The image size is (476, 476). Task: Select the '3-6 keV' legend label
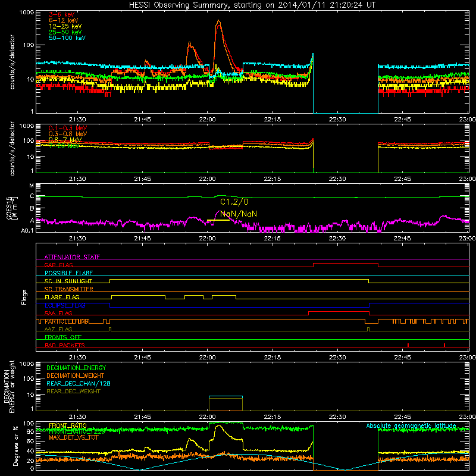tap(61, 14)
